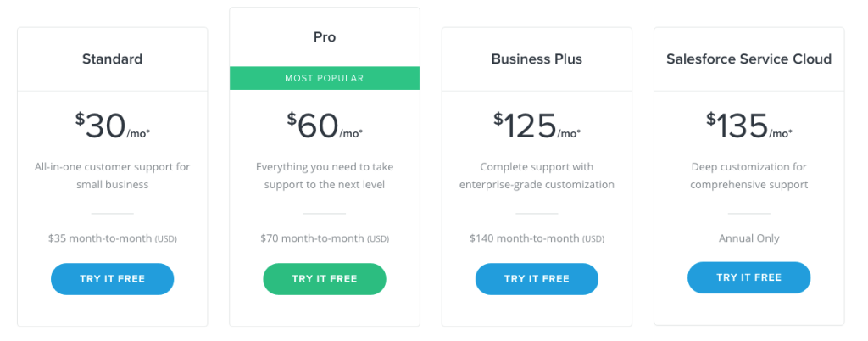Select the Pro plan heading
The width and height of the screenshot is (868, 341).
[x=325, y=37]
